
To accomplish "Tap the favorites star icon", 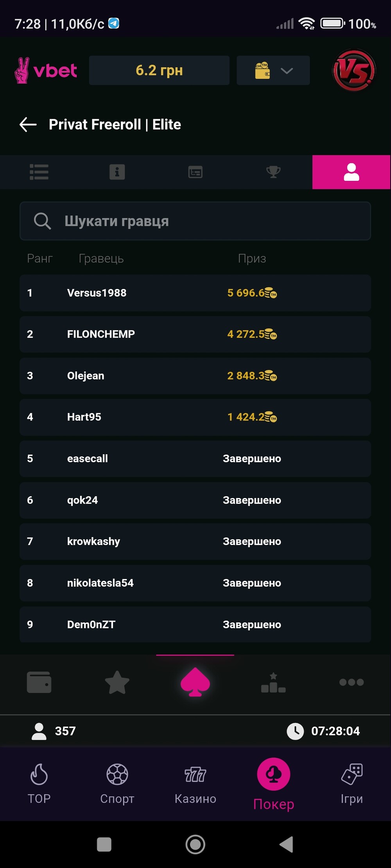I will [117, 682].
